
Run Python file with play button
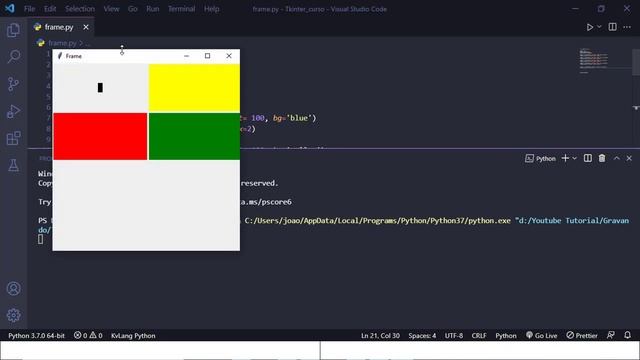(589, 27)
